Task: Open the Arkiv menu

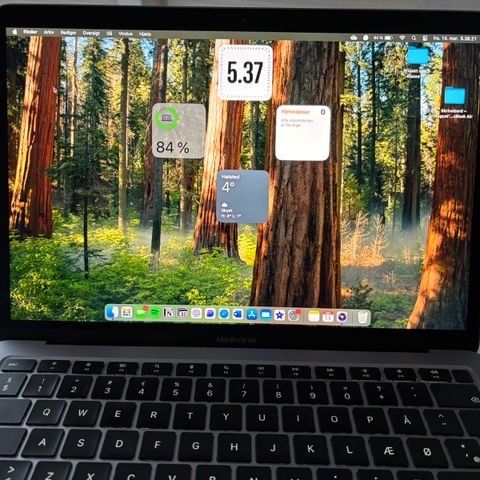Action: tap(49, 32)
